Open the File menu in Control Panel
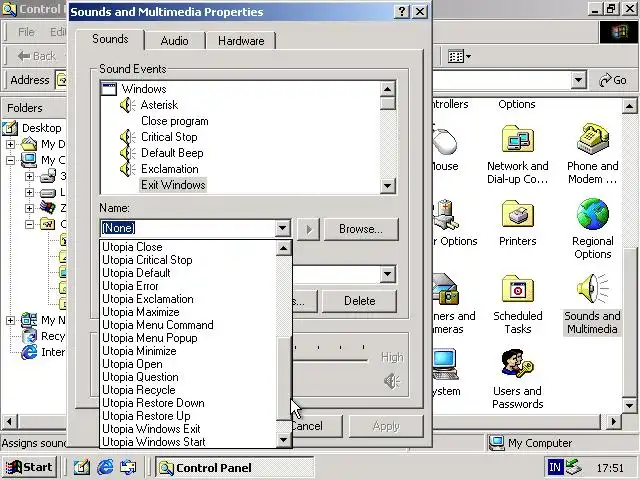The image size is (640, 480). pyautogui.click(x=26, y=32)
